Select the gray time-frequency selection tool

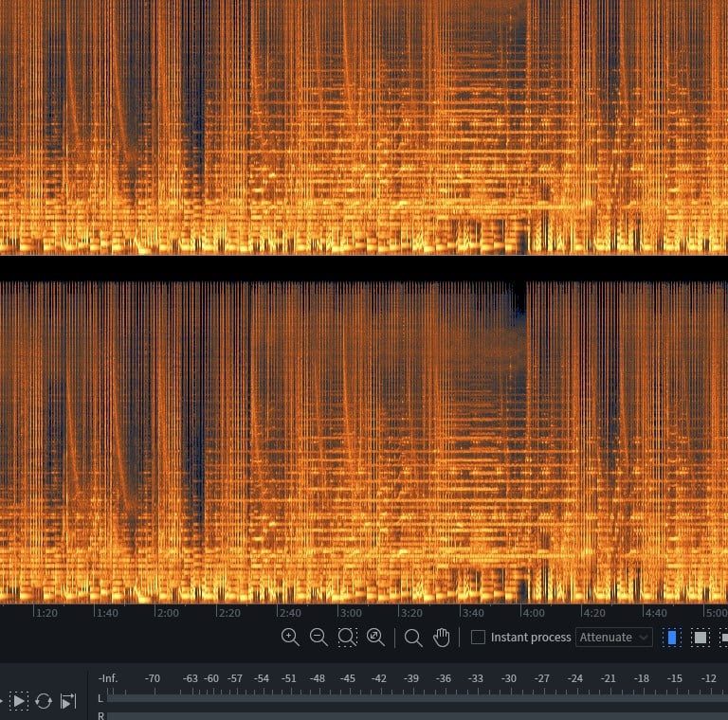701,638
